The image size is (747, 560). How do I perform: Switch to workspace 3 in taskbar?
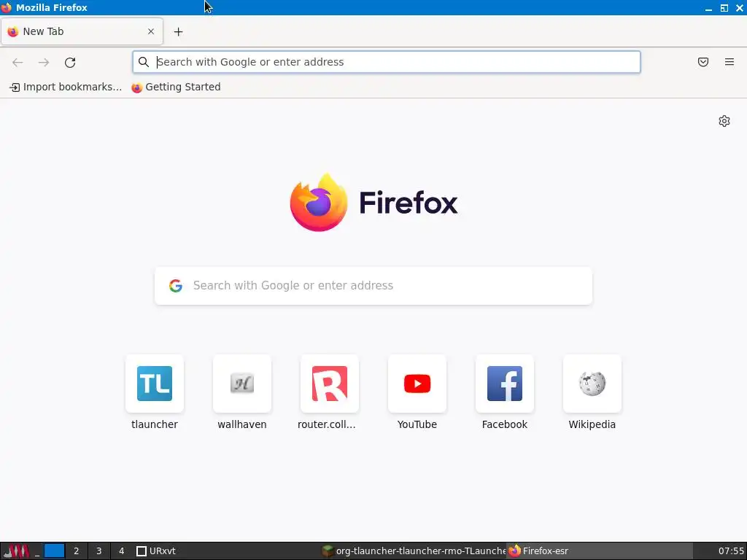[x=99, y=551]
